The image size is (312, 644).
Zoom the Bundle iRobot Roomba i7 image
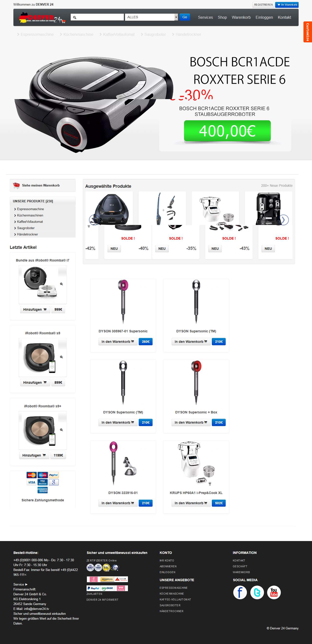pyautogui.click(x=61, y=284)
